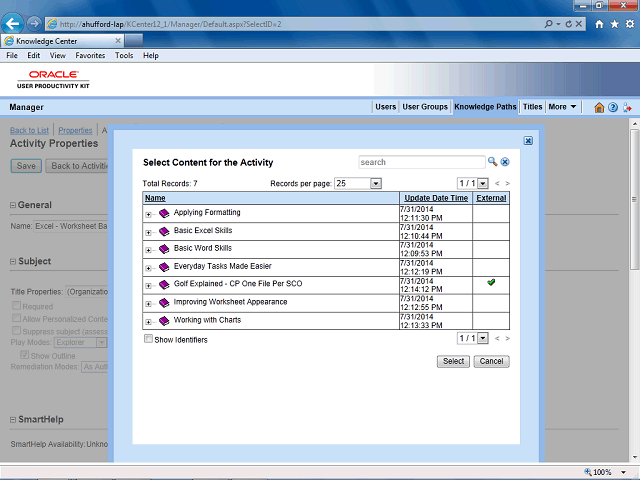The height and width of the screenshot is (480, 640).
Task: Refresh the page in the address bar
Action: 569,24
